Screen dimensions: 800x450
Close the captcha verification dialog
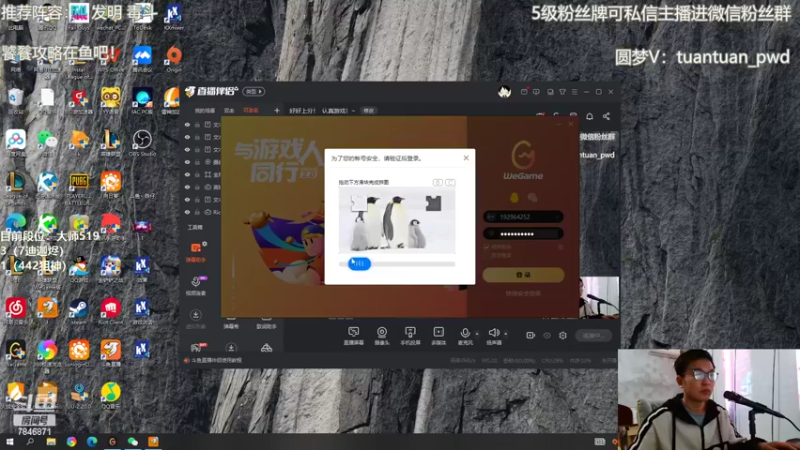coord(466,158)
